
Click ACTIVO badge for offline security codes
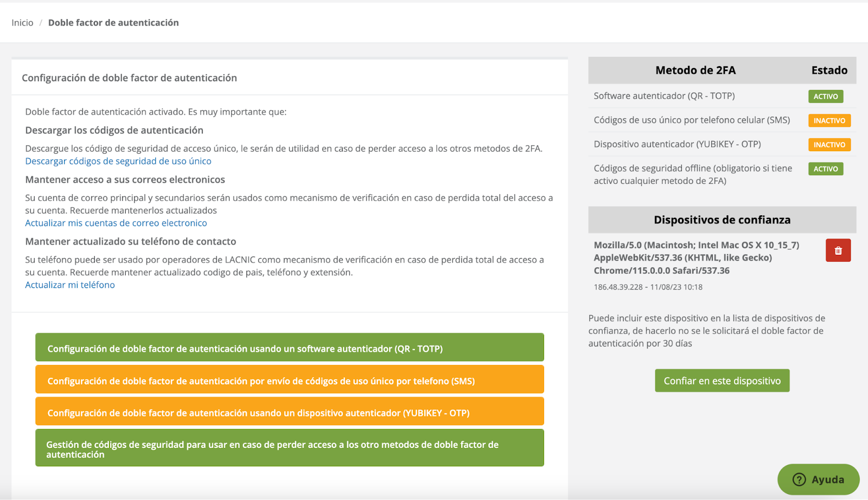pyautogui.click(x=825, y=169)
